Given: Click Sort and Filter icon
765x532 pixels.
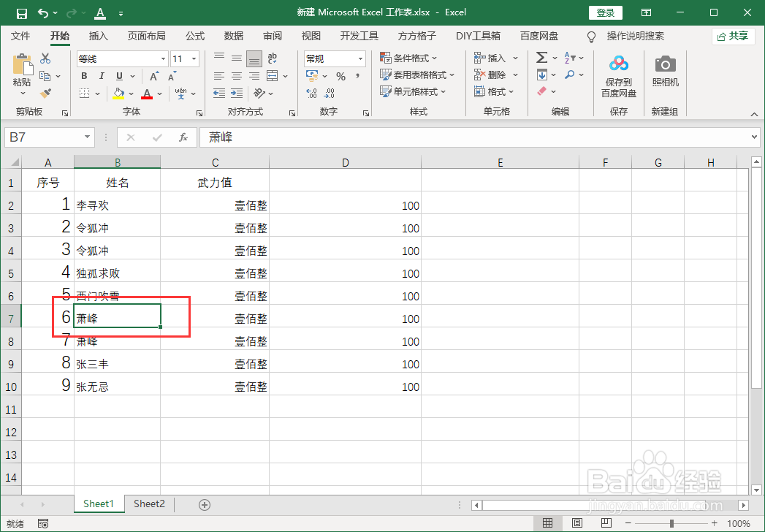Looking at the screenshot, I should (570, 58).
